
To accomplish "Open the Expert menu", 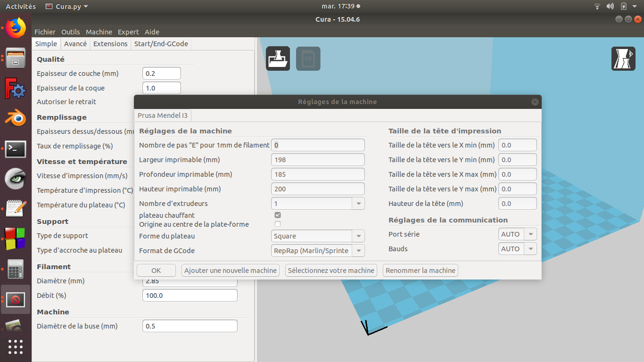I will pos(128,32).
